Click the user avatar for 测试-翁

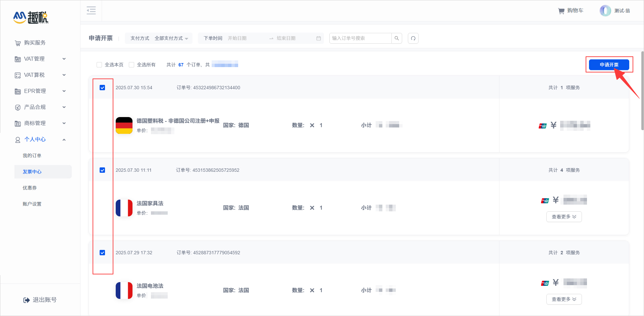605,10
